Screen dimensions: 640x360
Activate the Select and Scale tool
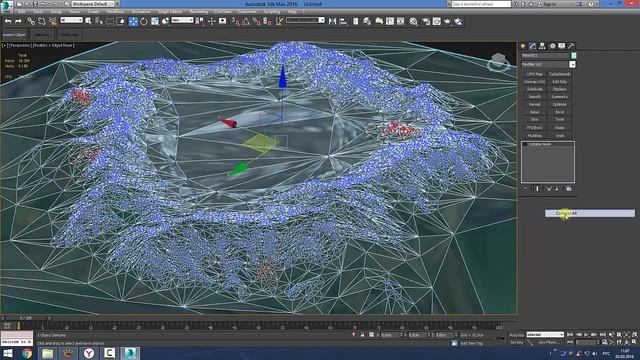tap(155, 21)
